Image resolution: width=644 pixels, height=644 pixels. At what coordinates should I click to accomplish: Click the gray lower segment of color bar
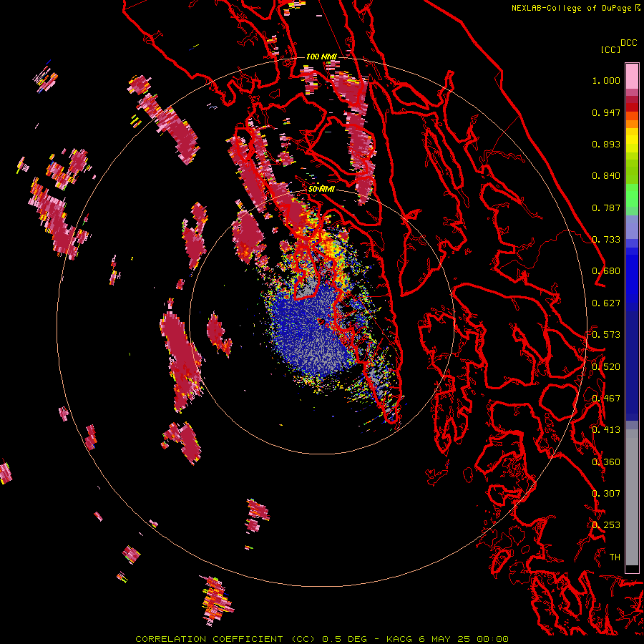point(632,497)
